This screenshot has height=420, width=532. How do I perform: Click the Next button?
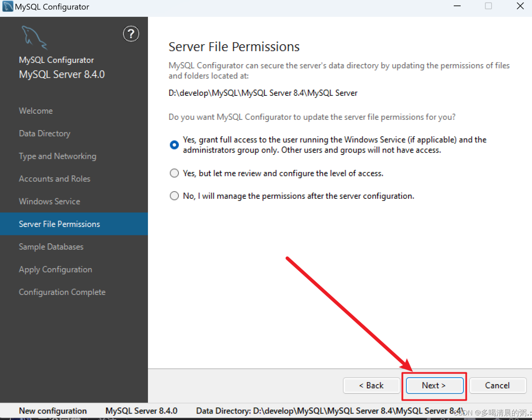434,385
